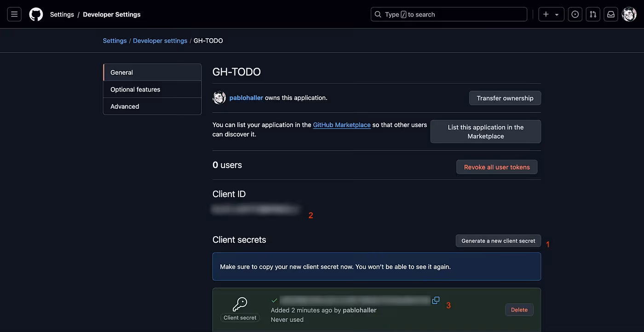Select the General sidebar tab
This screenshot has width=644, height=332.
tap(152, 72)
